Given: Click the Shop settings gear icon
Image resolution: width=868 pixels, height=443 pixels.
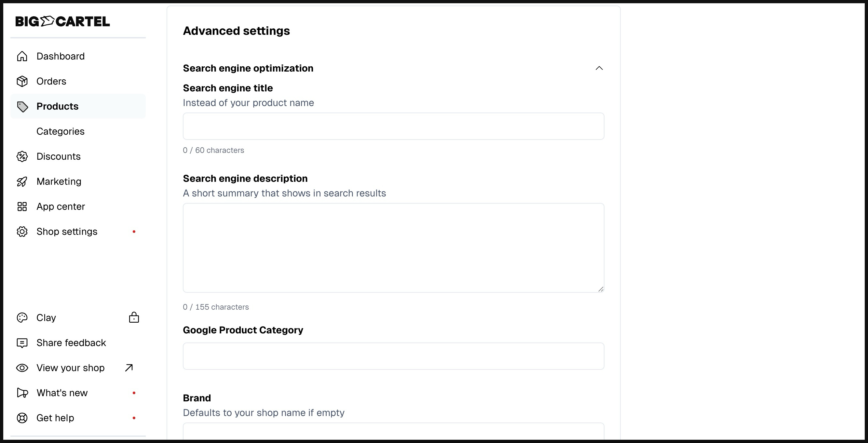Looking at the screenshot, I should point(22,232).
